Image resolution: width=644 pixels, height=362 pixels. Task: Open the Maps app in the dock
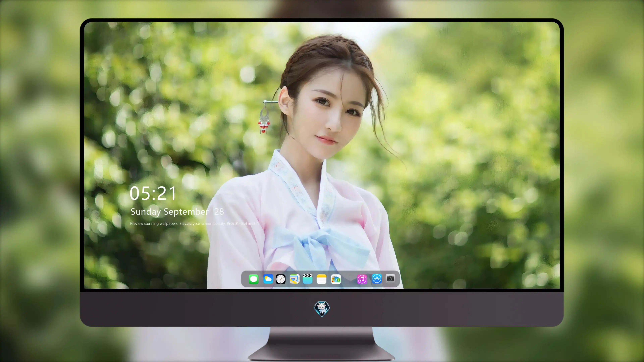pyautogui.click(x=294, y=279)
